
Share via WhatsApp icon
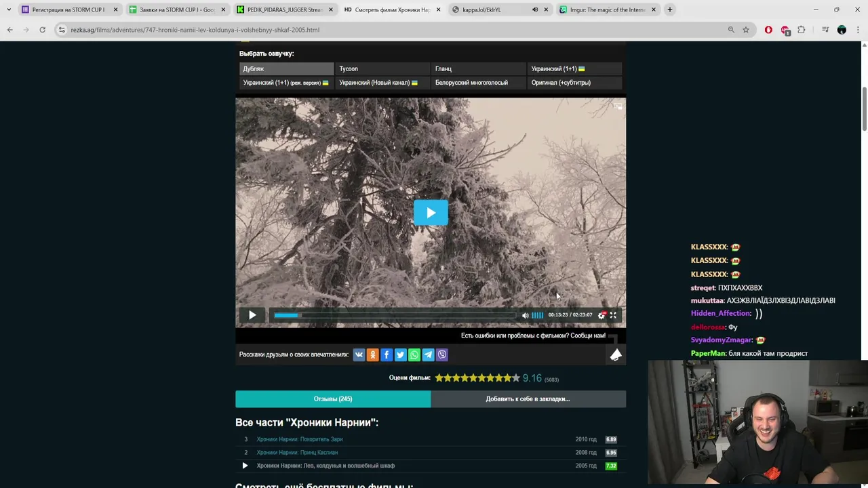pyautogui.click(x=414, y=354)
